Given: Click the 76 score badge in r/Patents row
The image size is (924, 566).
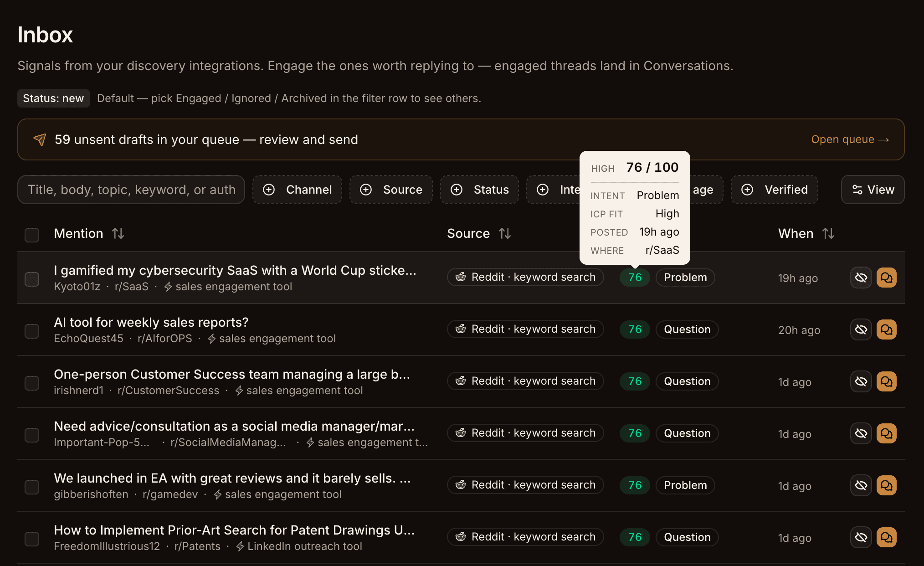Looking at the screenshot, I should [x=635, y=537].
